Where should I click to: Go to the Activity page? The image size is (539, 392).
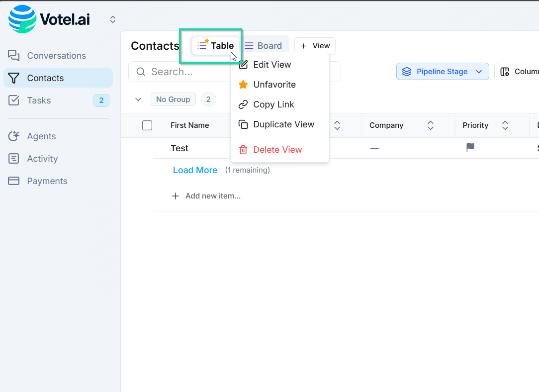[x=42, y=159]
